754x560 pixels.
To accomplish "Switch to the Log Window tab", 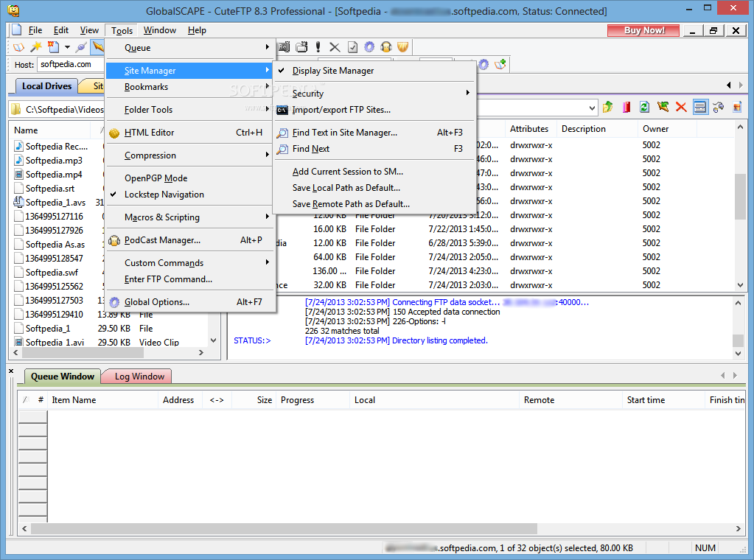I will [x=139, y=377].
